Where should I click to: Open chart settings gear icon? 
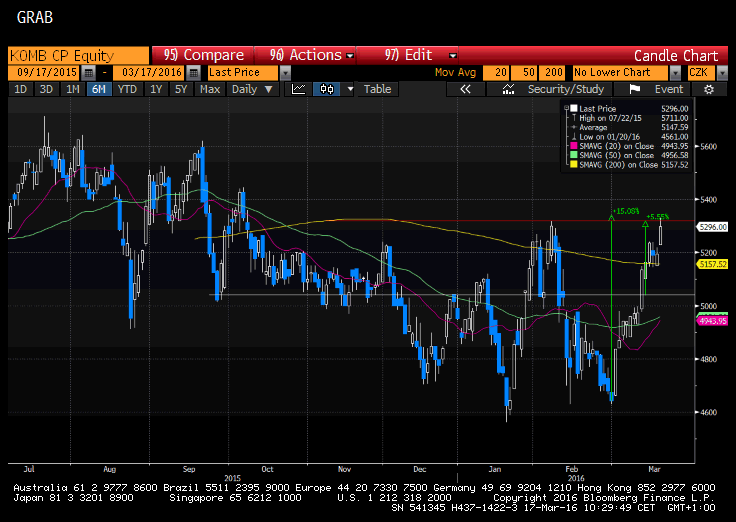tap(709, 89)
